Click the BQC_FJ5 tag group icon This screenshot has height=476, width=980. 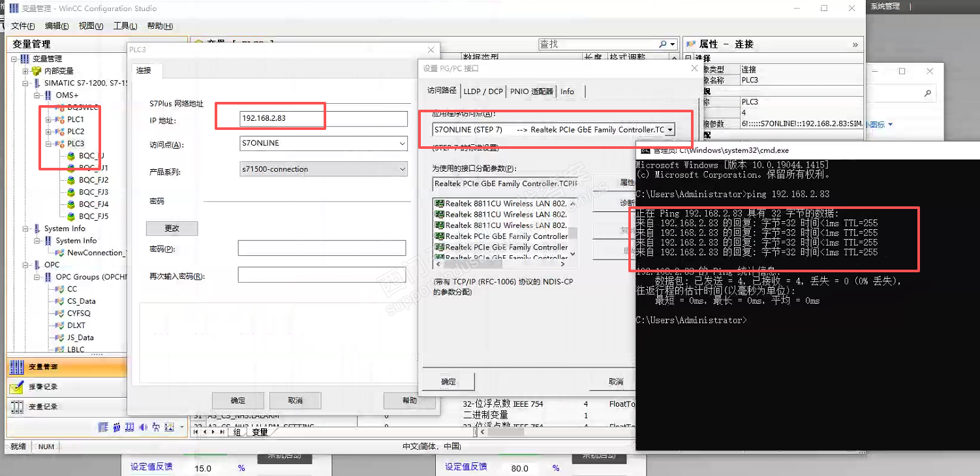71,216
